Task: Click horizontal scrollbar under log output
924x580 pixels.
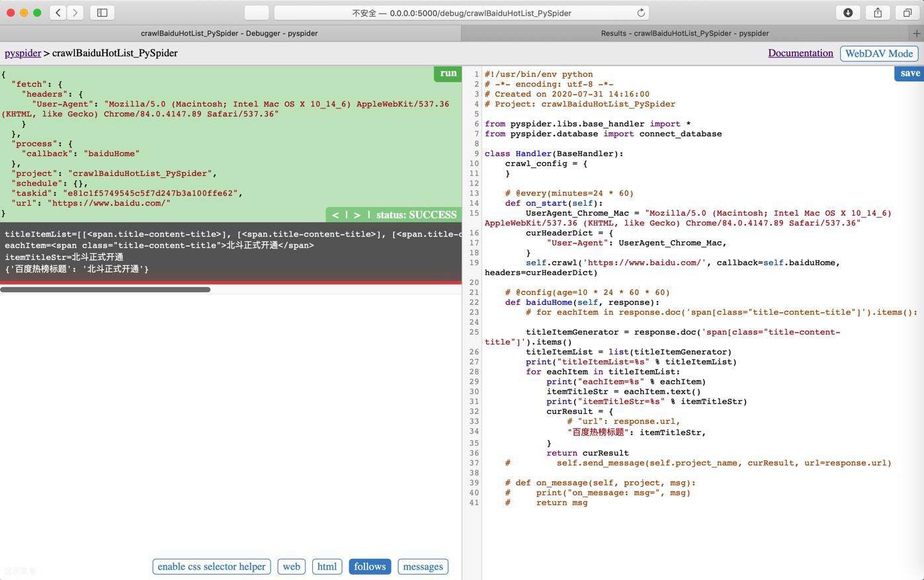Action: click(x=105, y=289)
